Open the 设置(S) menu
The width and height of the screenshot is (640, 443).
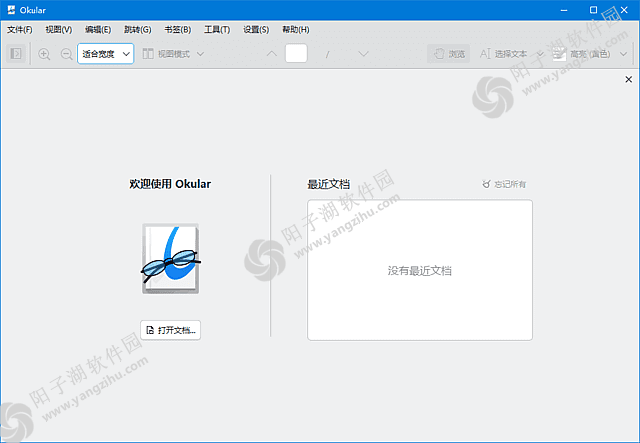(256, 30)
